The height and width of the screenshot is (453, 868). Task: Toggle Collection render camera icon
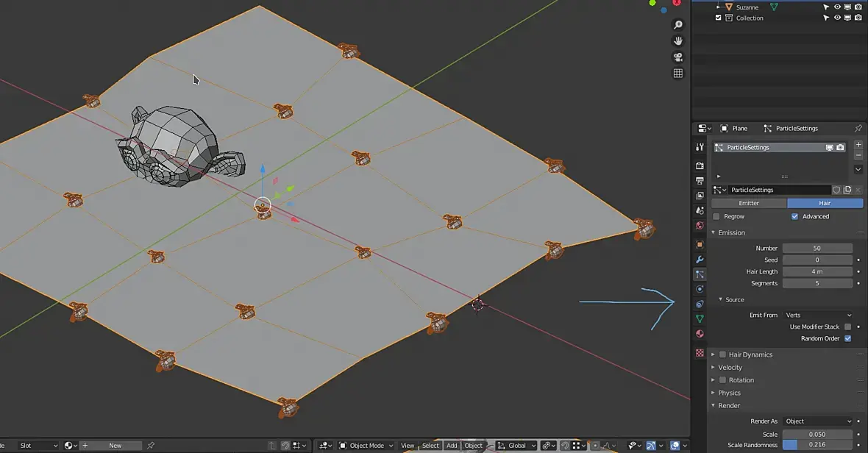pos(858,18)
